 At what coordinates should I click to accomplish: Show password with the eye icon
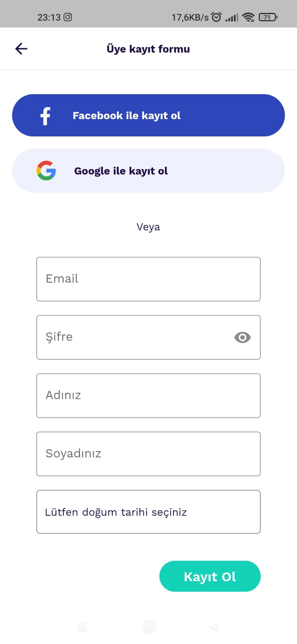[242, 337]
